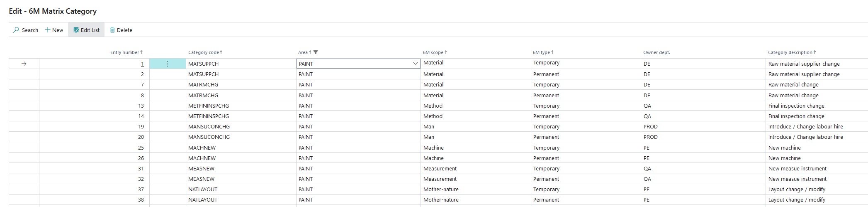Screen dimensions: 868x207
Task: Click the New plus icon
Action: click(x=48, y=30)
